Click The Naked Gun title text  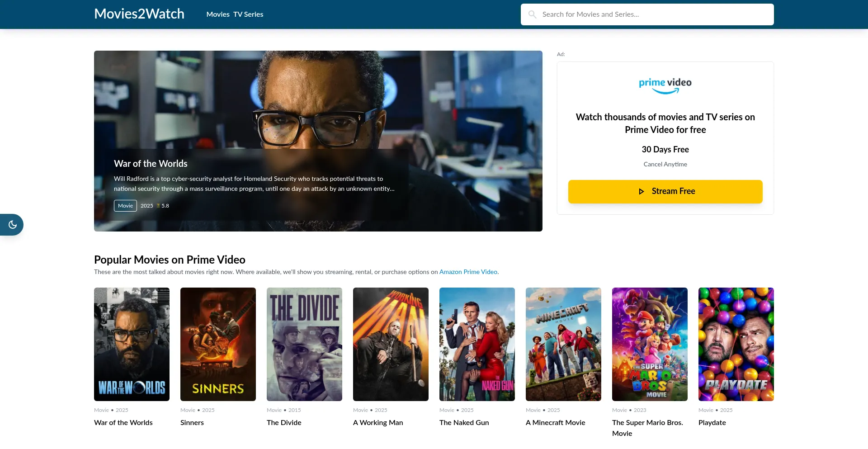464,423
